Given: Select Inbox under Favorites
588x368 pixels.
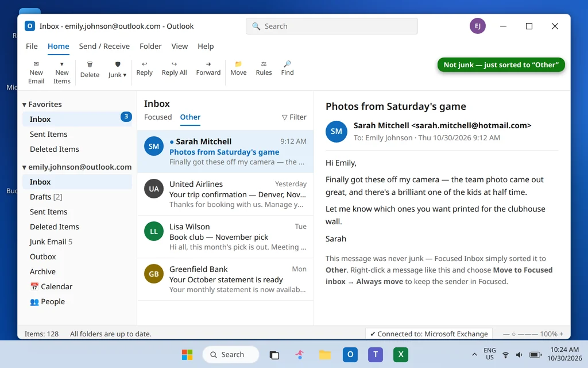Looking at the screenshot, I should click(x=77, y=119).
